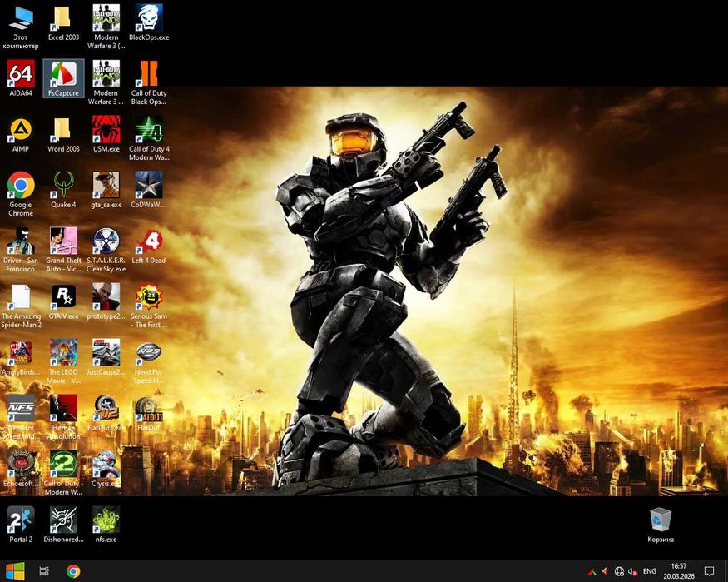
Task: Select the Modern Warfare 3 (... shortcut with parenthesis
Action: coord(106,27)
